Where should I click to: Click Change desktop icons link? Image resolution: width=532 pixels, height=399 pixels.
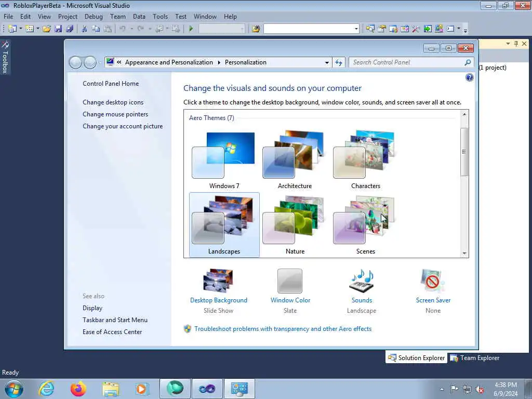point(113,102)
